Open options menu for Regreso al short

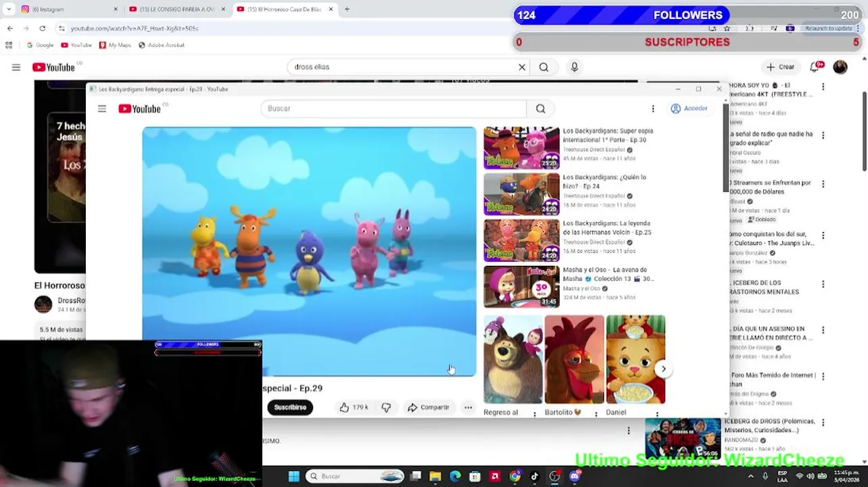[x=535, y=413]
